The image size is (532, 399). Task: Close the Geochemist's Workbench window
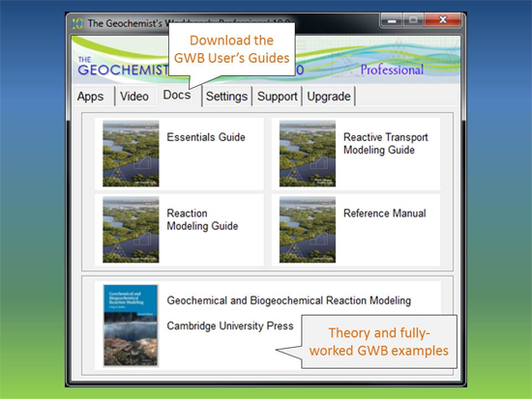point(443,20)
